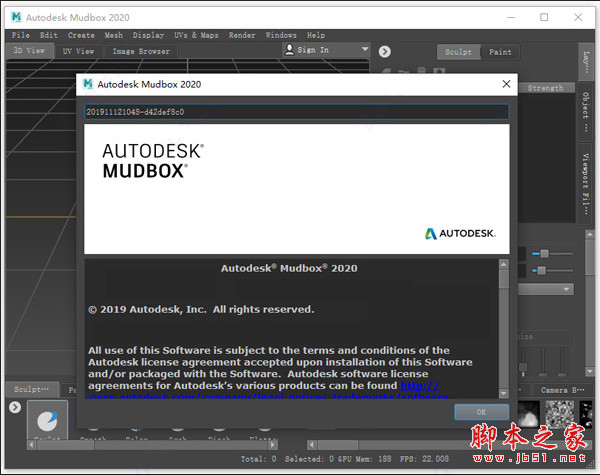Minimize the main Mudbox window
The width and height of the screenshot is (600, 475).
click(x=510, y=17)
